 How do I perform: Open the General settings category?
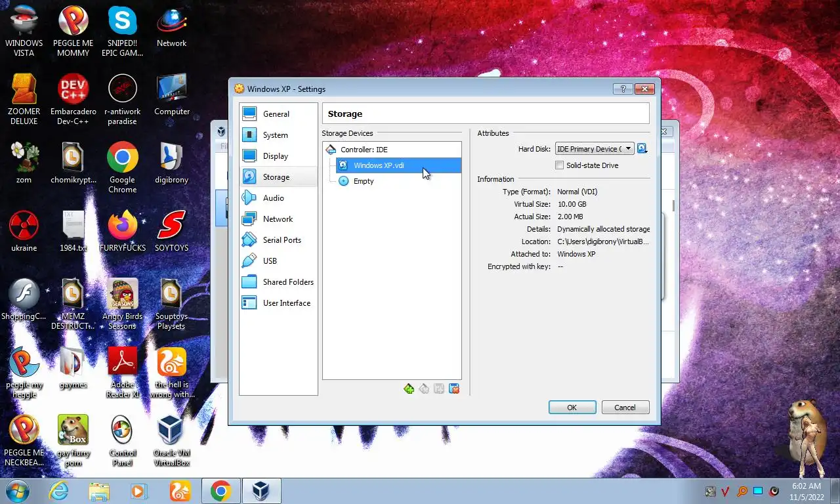coord(278,114)
